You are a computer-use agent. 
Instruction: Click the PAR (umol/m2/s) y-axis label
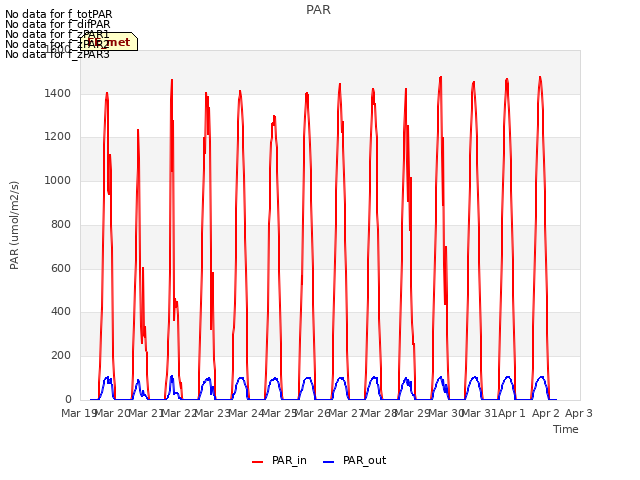14,225
